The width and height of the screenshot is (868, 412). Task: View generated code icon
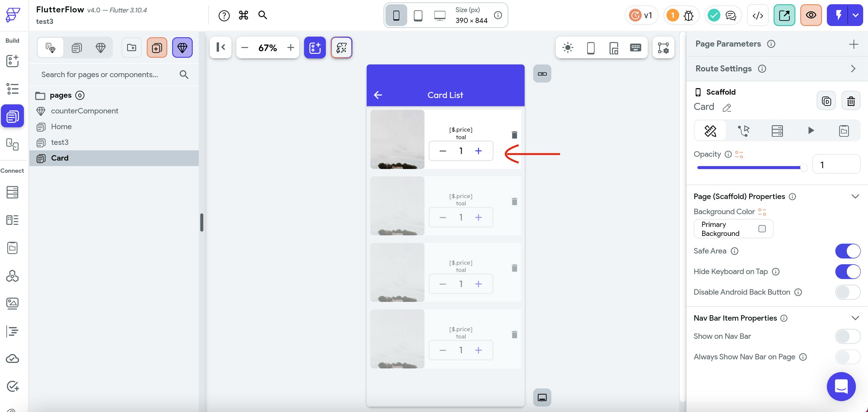[758, 15]
